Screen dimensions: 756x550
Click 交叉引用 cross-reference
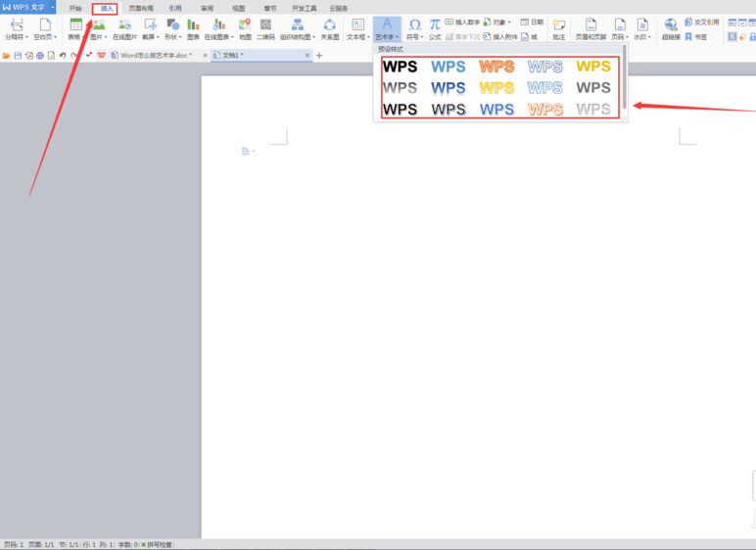click(x=702, y=23)
